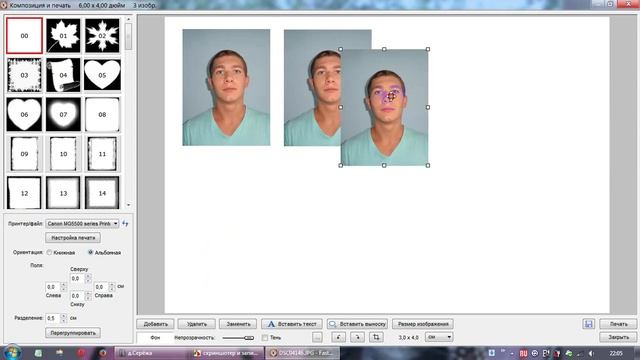Select the blank frame thumbnail 00
Viewport: 640px width, 360px height.
tap(24, 36)
